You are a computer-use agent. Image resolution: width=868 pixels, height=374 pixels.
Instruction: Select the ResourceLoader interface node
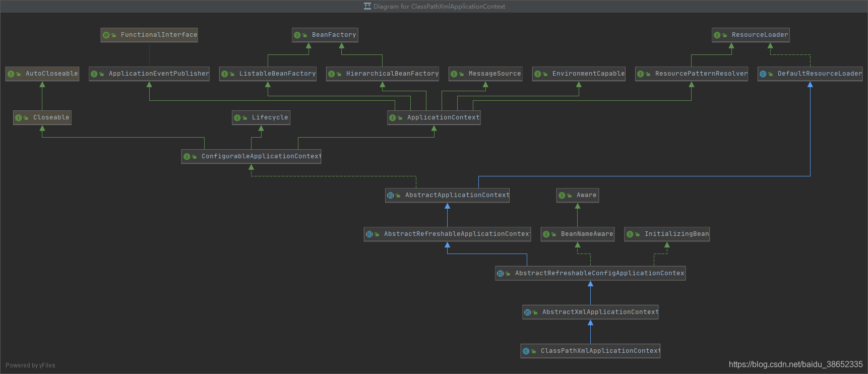click(751, 35)
